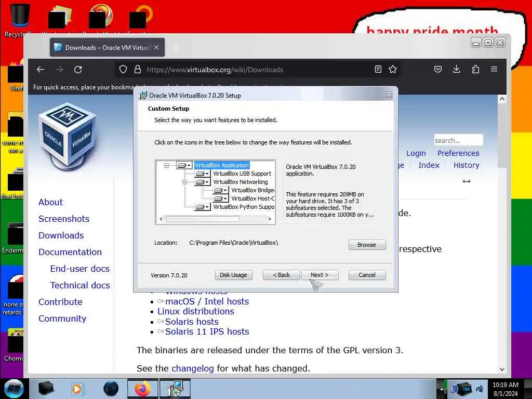The width and height of the screenshot is (532, 399).
Task: Open the Index link
Action: coord(429,165)
